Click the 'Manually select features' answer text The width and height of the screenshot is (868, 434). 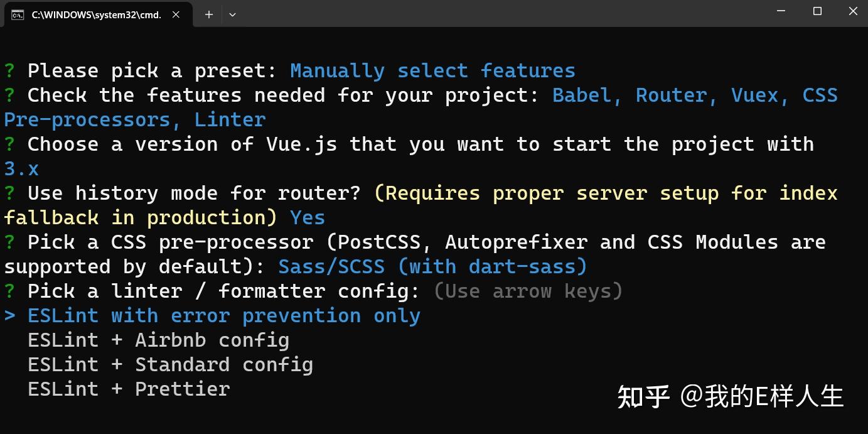[432, 71]
